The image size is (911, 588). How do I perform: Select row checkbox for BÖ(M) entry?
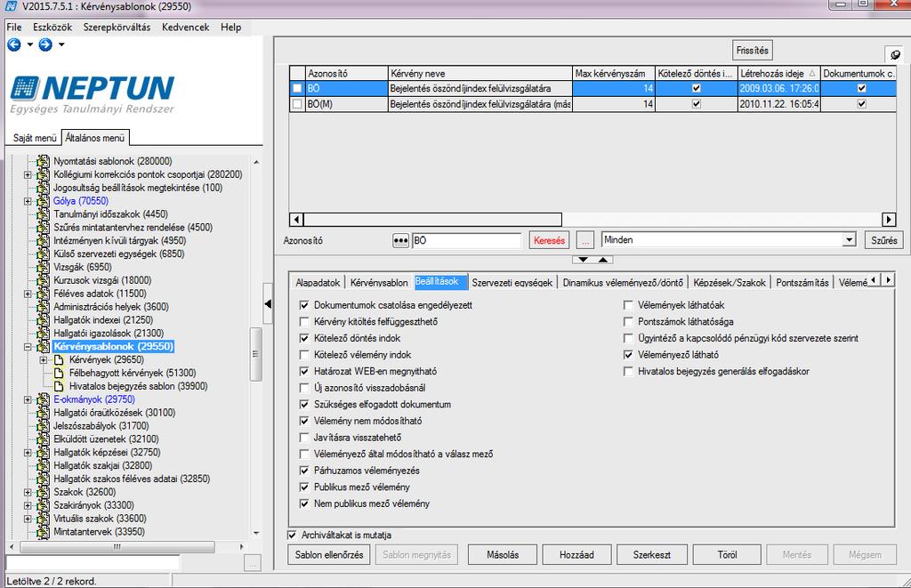pyautogui.click(x=297, y=104)
